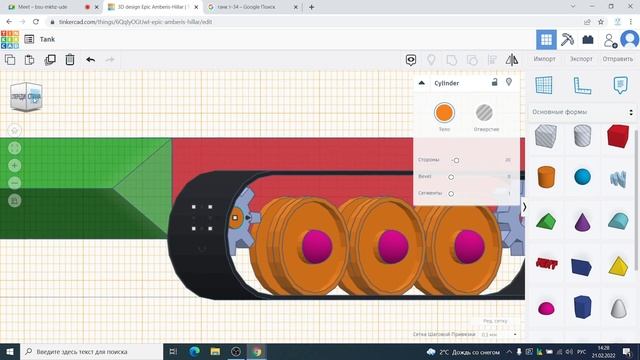Click the Ungroup shapes tool
The image size is (640, 360).
472,60
